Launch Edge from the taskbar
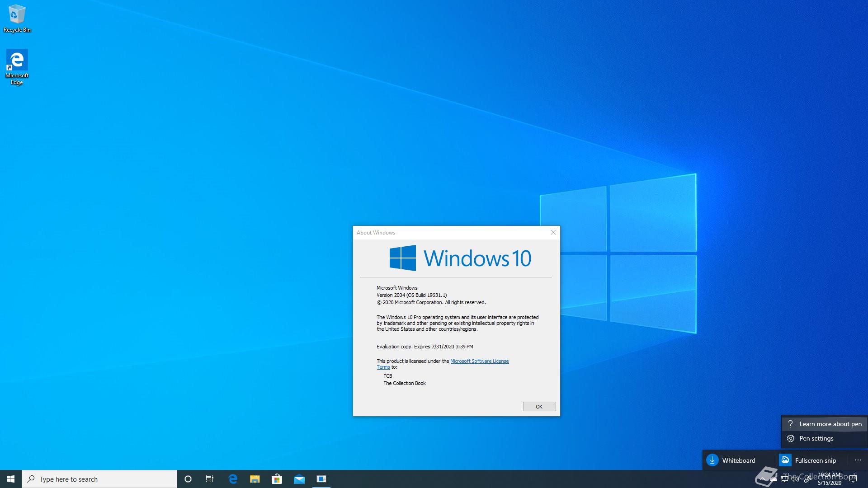The width and height of the screenshot is (868, 488). pyautogui.click(x=233, y=479)
